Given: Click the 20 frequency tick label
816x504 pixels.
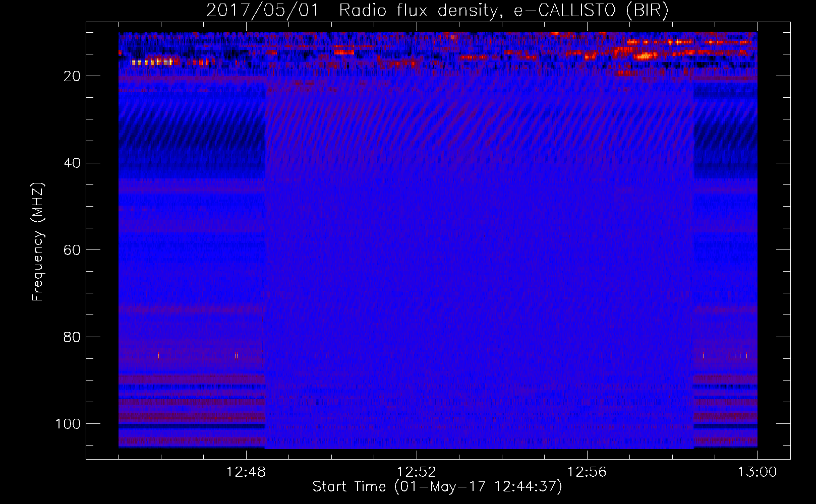Looking at the screenshot, I should click(x=72, y=76).
